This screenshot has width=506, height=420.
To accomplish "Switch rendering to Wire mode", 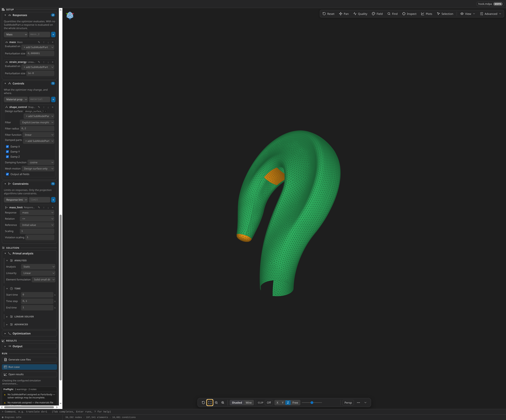I will (249, 403).
